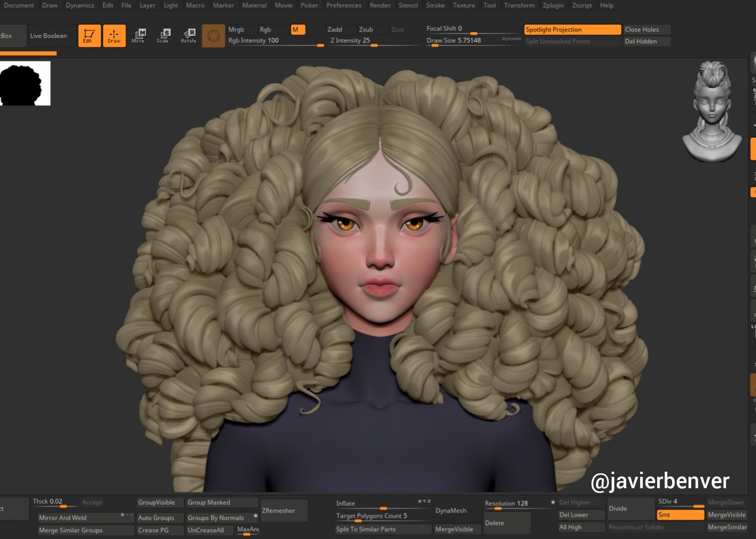Open the Macro menu
The width and height of the screenshot is (756, 539).
coord(195,5)
